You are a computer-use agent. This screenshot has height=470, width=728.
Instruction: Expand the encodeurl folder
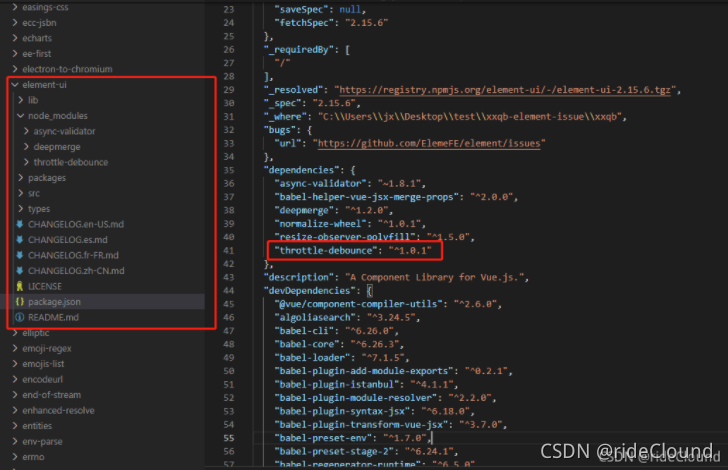click(15, 379)
